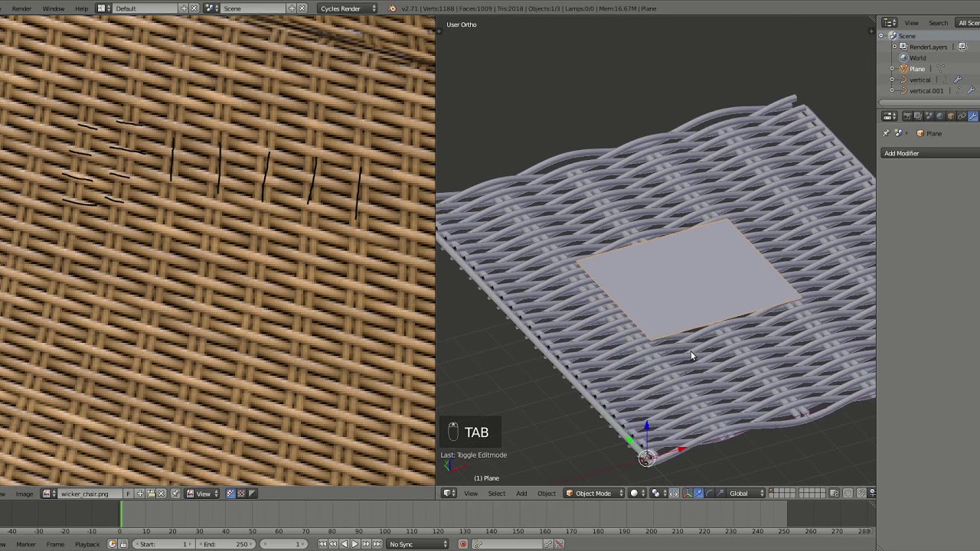
Task: Open the Object properties tab (cube icon)
Action: [x=952, y=116]
